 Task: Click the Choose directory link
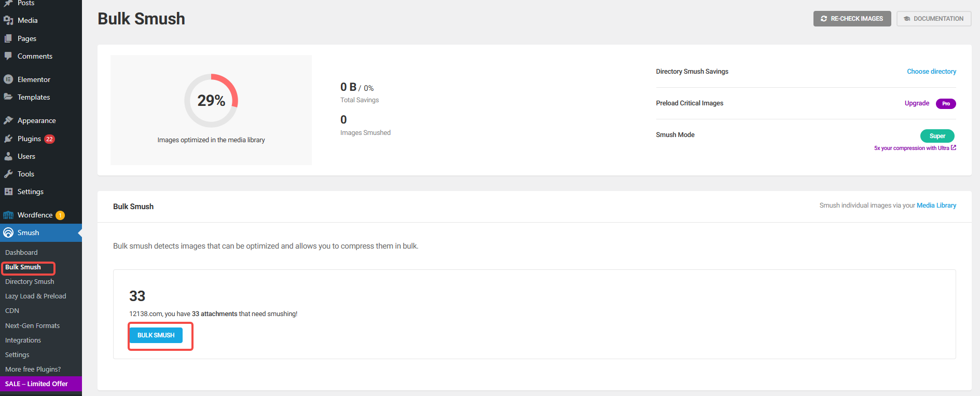coord(931,72)
